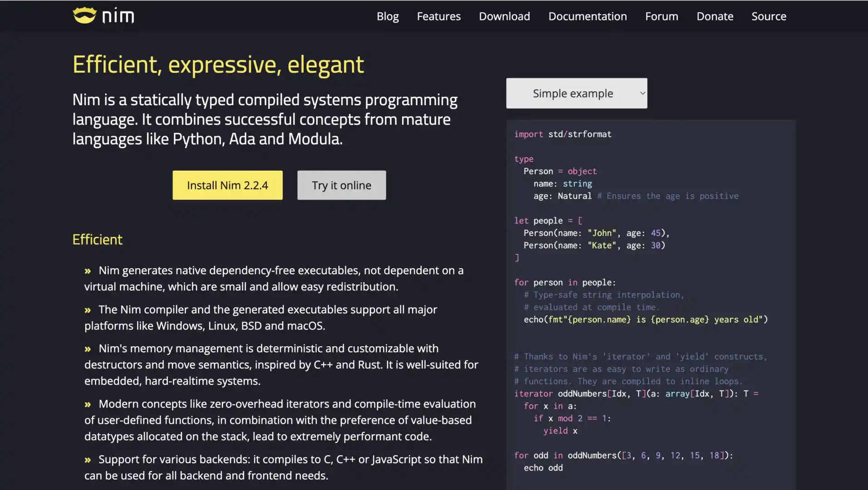The height and width of the screenshot is (490, 868).
Task: Click the Try it online button
Action: coord(342,185)
